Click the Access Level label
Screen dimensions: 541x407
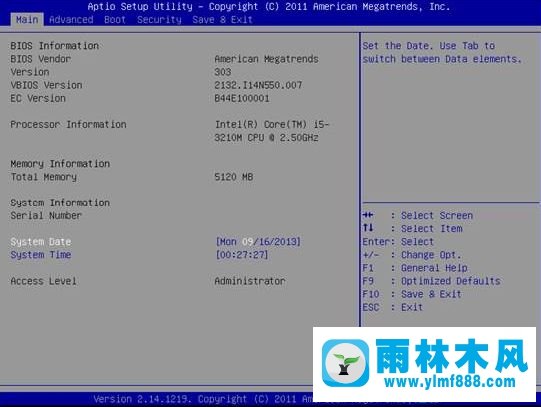pyautogui.click(x=43, y=281)
